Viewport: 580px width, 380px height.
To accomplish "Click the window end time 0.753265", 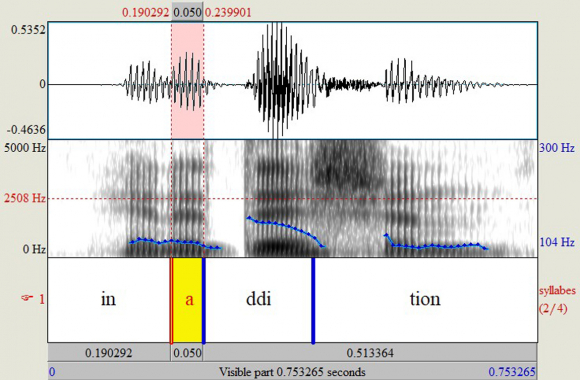I will tap(512, 371).
